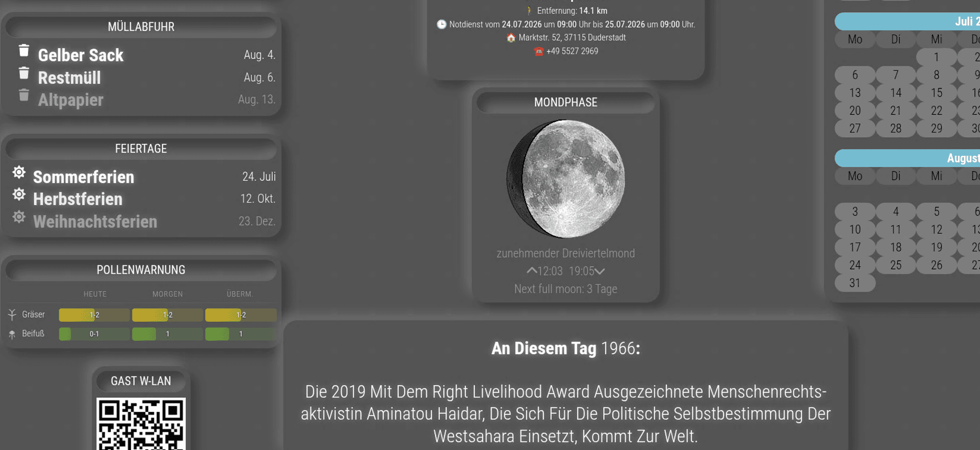
Task: Select August 3 in the calendar
Action: tap(855, 212)
